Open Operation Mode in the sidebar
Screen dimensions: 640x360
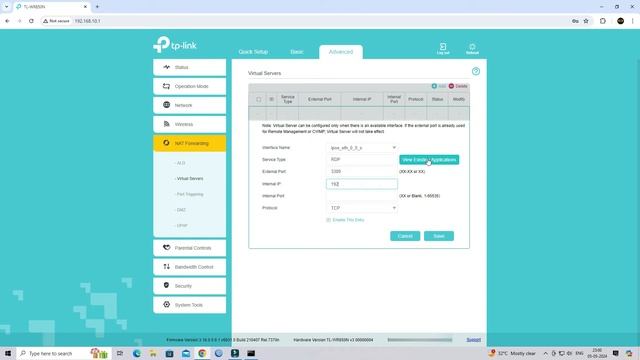click(x=189, y=86)
